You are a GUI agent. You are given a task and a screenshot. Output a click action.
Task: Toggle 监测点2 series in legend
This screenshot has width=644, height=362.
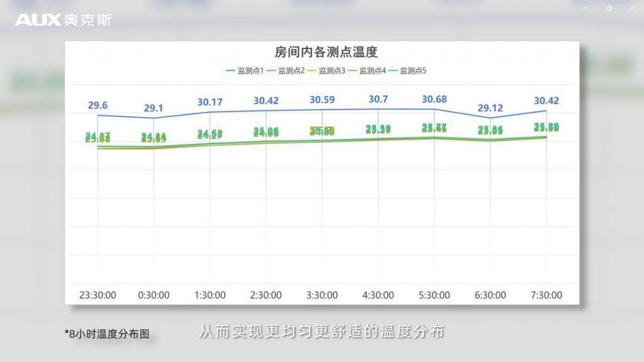(286, 71)
